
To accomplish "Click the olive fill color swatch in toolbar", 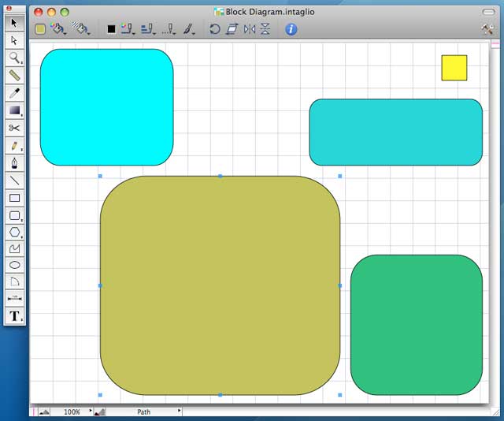I will (x=40, y=29).
